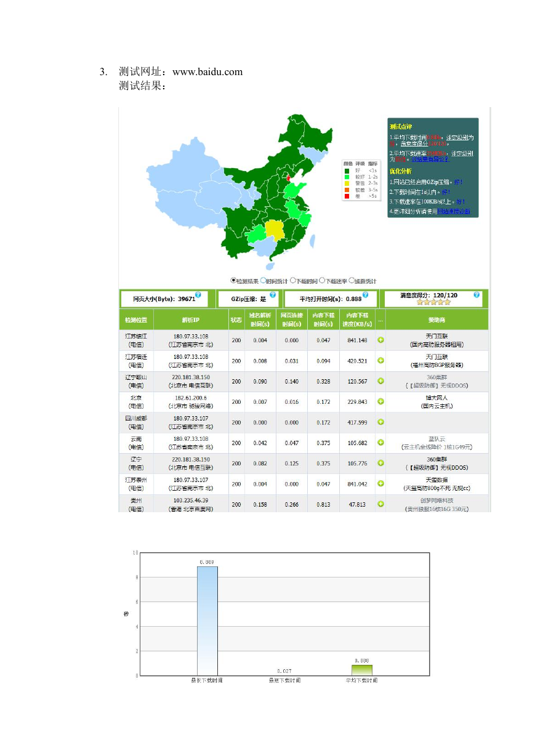Click the 平均下载时间 axis label
535x756 pixels.
(362, 680)
